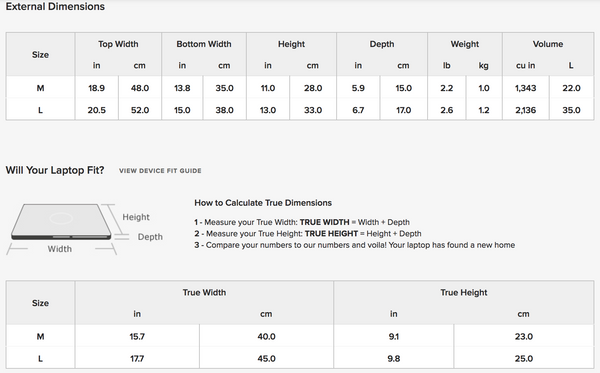Select the 15.7 true width value
Viewport: 600px width, 373px height.
[137, 337]
